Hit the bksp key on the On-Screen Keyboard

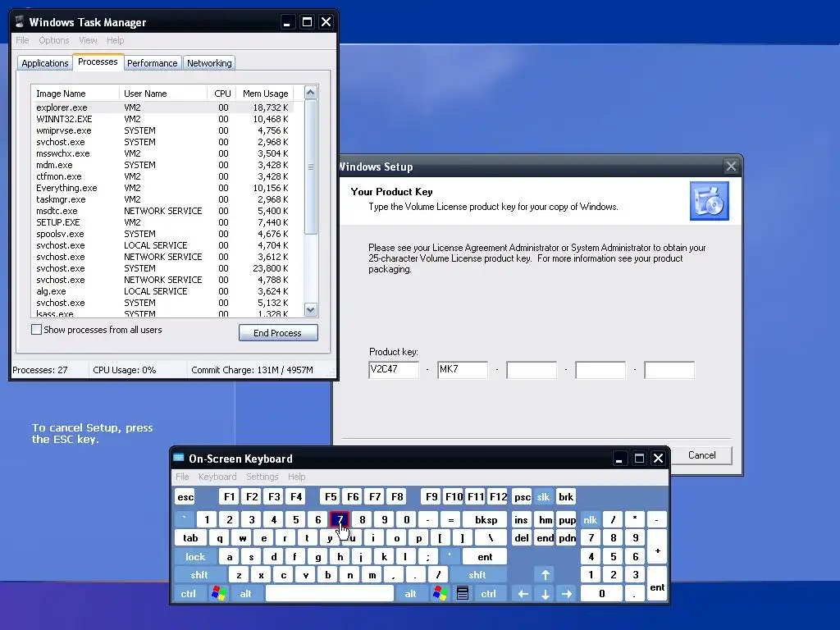click(x=486, y=519)
